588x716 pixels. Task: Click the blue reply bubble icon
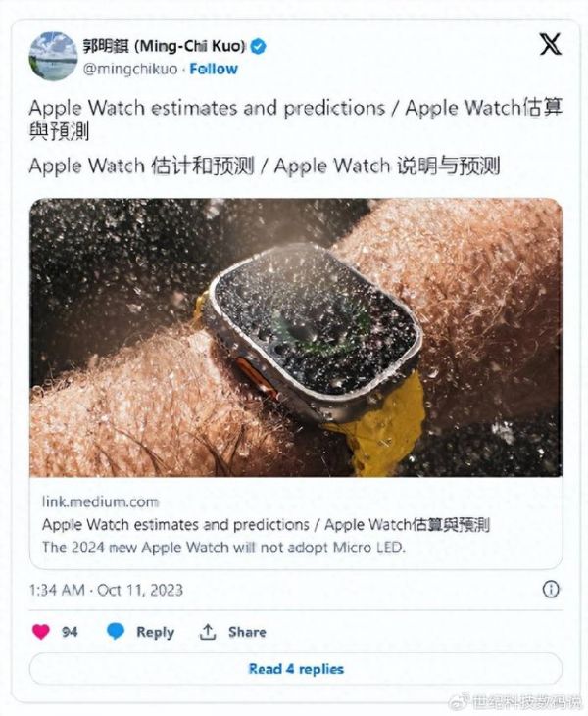click(x=116, y=632)
